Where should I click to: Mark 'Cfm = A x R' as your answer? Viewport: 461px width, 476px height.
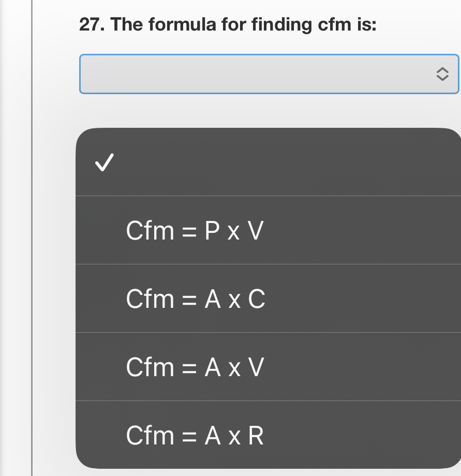195,435
